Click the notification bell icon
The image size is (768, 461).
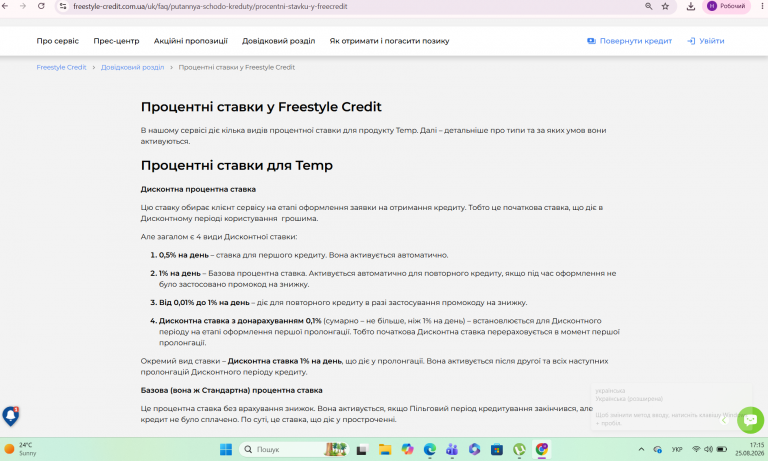tap(11, 416)
